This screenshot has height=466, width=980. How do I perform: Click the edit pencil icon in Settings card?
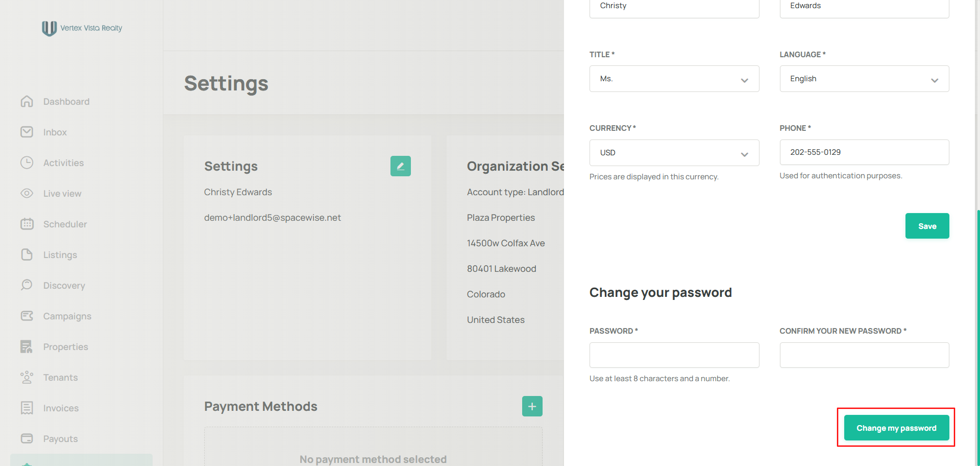[x=400, y=166]
